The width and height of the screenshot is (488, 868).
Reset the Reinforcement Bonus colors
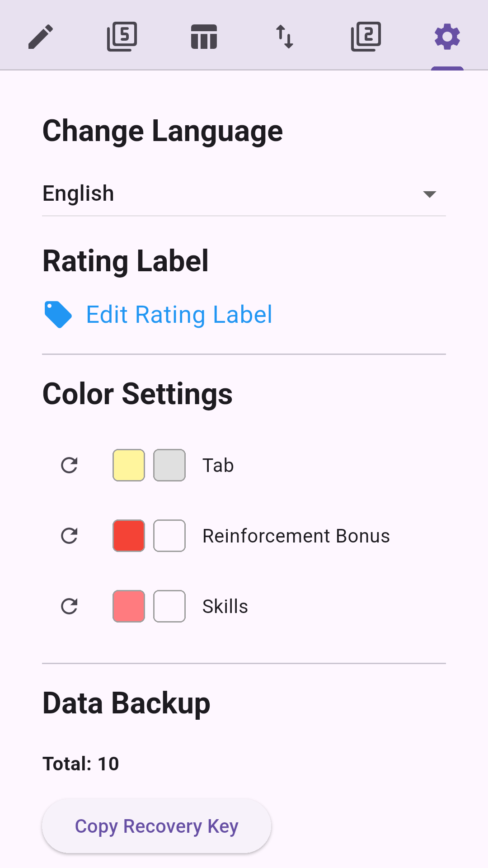pyautogui.click(x=69, y=536)
